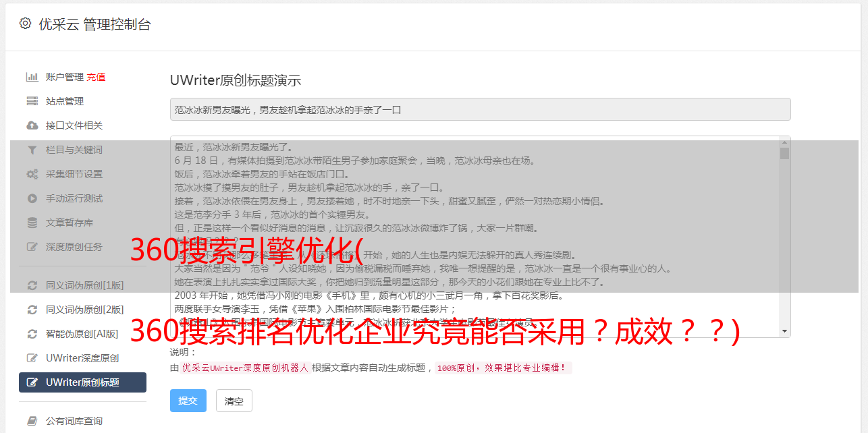Select the UWriter原创标题 sidebar item
Screen dimensions: 868x433
82,382
